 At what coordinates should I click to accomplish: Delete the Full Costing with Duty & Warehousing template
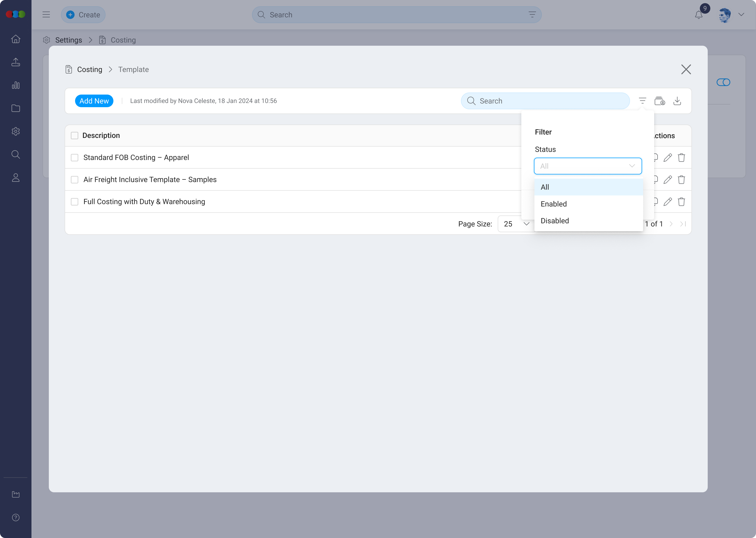[681, 202]
